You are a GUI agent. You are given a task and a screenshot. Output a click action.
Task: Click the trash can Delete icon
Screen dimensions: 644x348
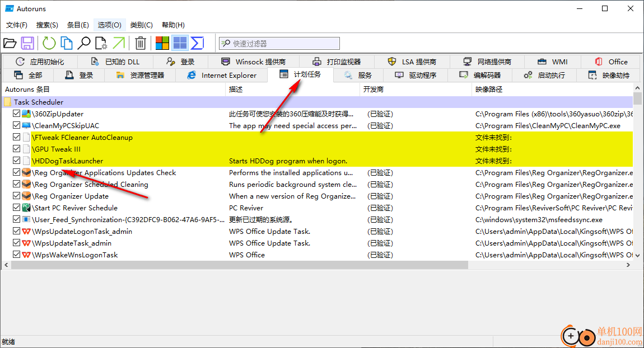point(141,43)
